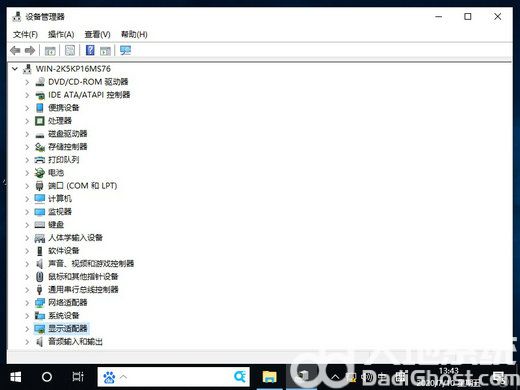
Task: Click the 通用串行总线控制器 USB icon
Action: [x=40, y=290]
